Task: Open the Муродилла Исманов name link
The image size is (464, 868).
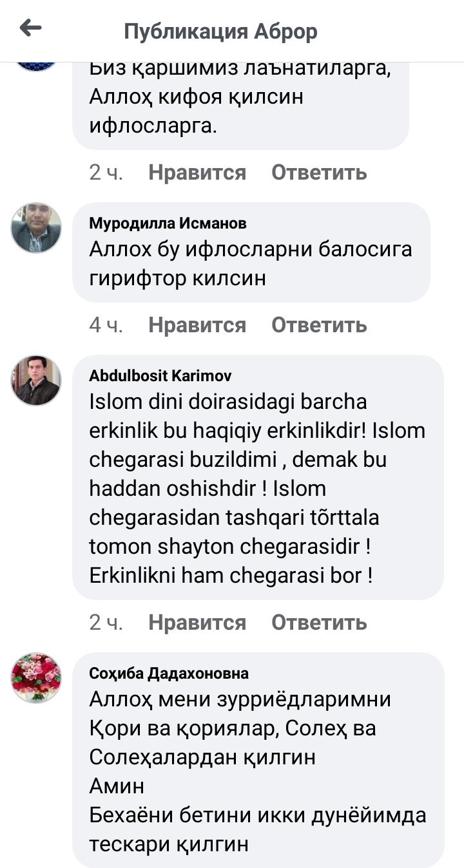Action: pos(168,223)
